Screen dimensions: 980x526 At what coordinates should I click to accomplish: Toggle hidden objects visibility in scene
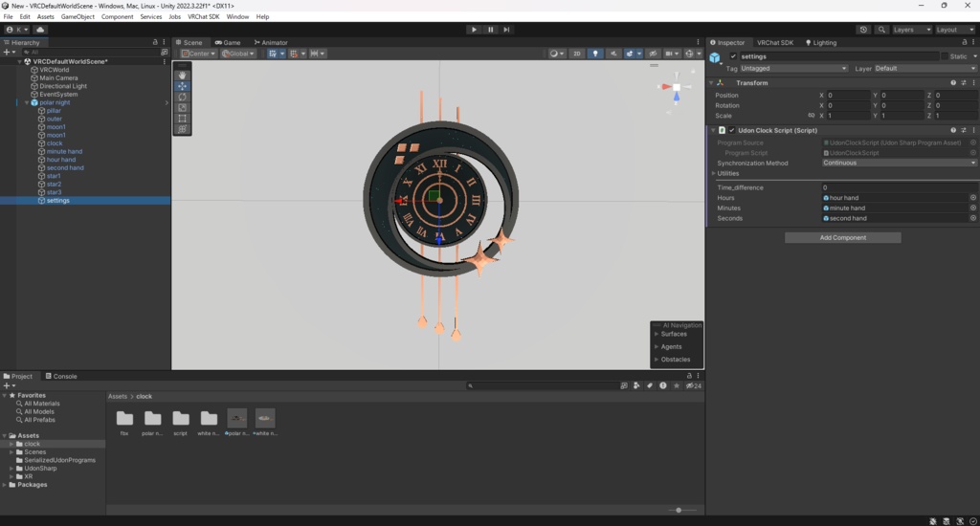coord(653,54)
